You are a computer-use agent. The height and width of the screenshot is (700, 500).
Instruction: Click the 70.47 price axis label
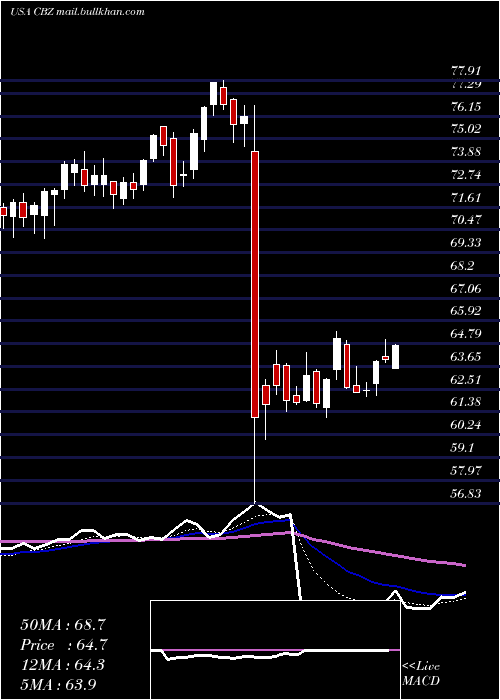click(x=466, y=220)
